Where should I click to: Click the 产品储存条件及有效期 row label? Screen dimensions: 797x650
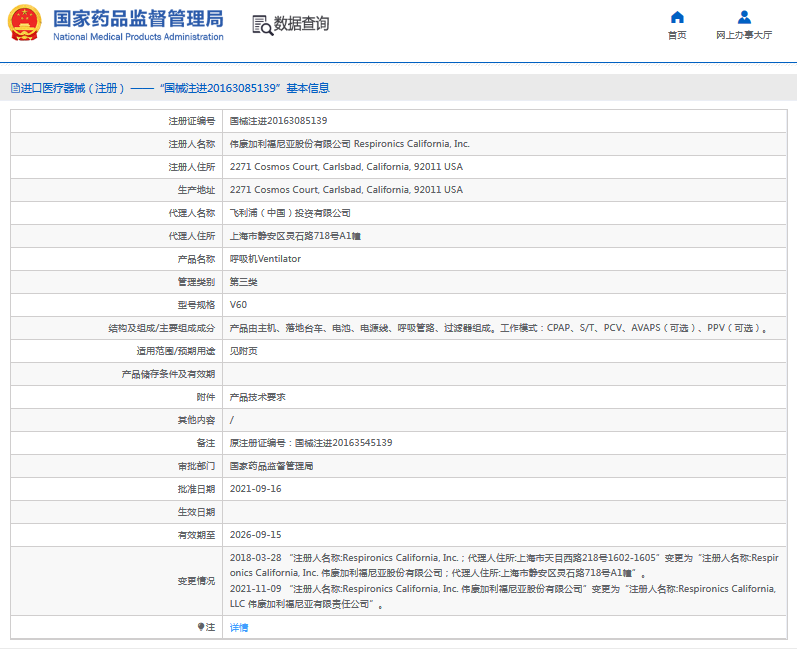[x=168, y=374]
